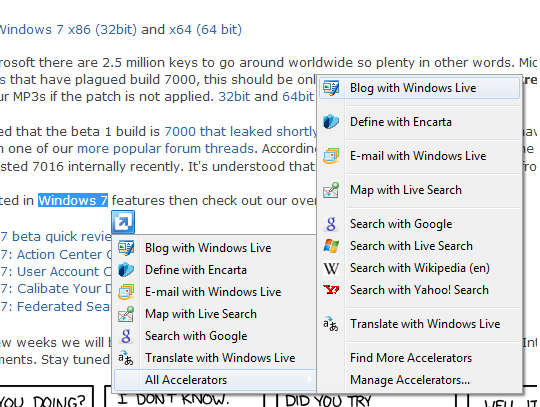Select Search with Yahoo! Search
Screen dimensions: 540x407
(419, 290)
